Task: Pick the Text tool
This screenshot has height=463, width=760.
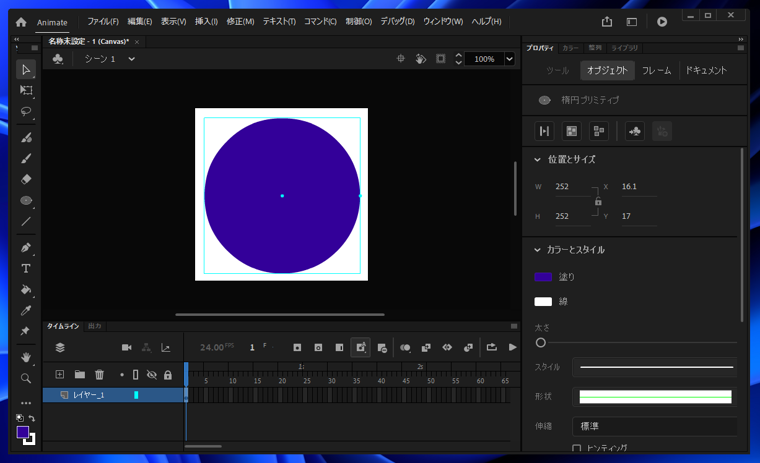Action: point(26,269)
